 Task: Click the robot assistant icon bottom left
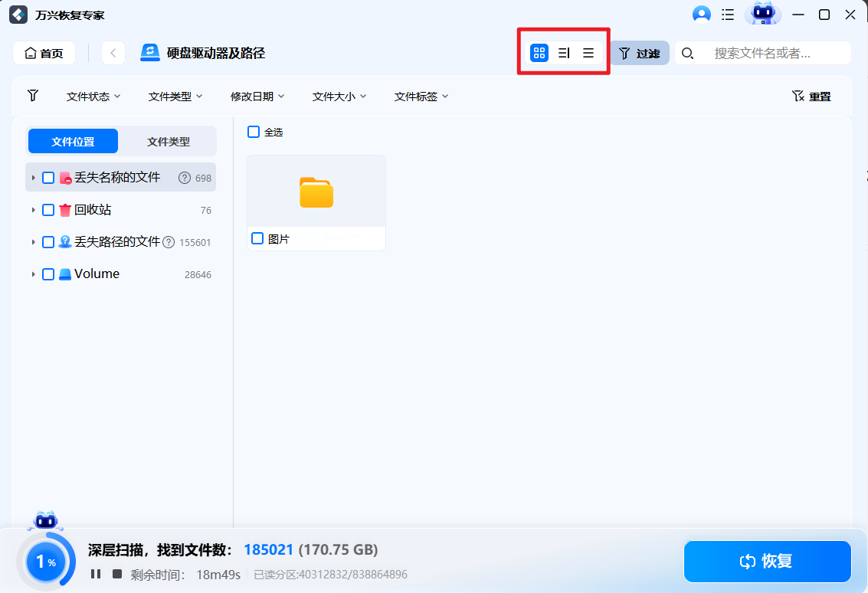tap(46, 521)
